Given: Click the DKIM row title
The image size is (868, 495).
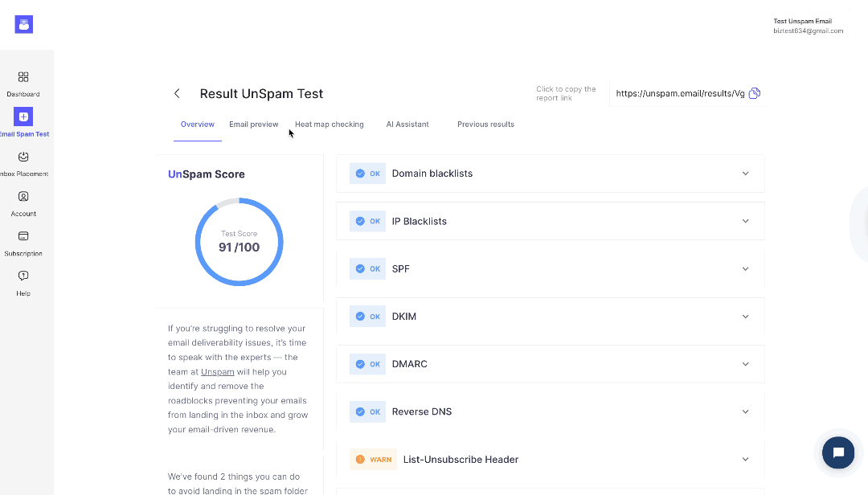Looking at the screenshot, I should click(x=404, y=317).
